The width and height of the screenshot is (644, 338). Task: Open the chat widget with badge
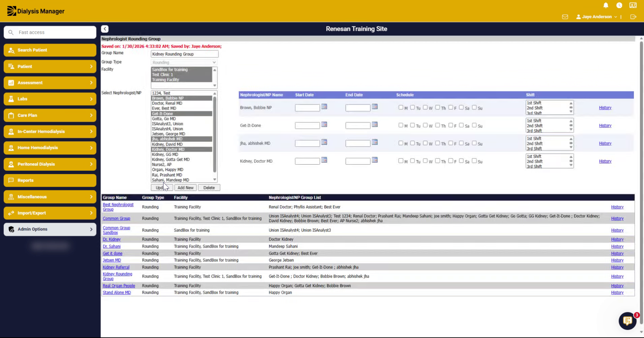[628, 321]
